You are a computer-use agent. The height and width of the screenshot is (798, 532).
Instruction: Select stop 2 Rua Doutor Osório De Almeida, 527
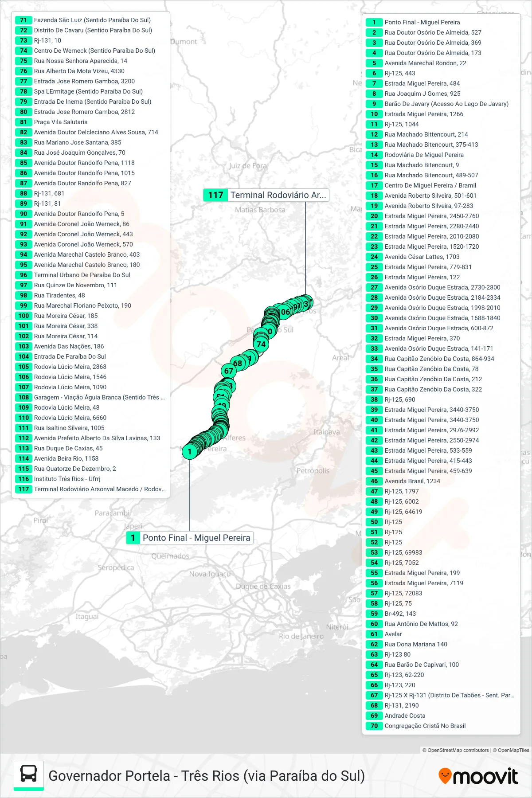pyautogui.click(x=441, y=32)
